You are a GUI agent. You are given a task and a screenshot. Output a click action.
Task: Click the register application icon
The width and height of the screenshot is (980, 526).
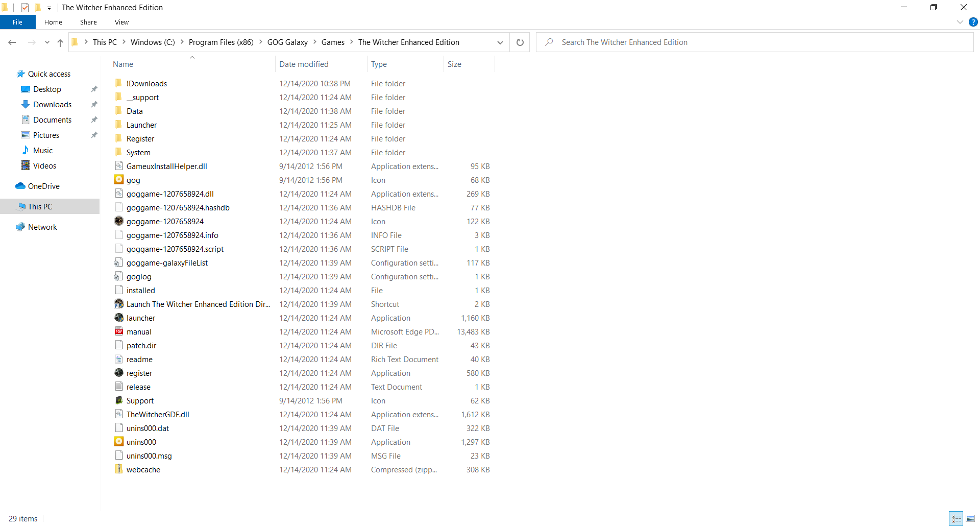coord(118,373)
